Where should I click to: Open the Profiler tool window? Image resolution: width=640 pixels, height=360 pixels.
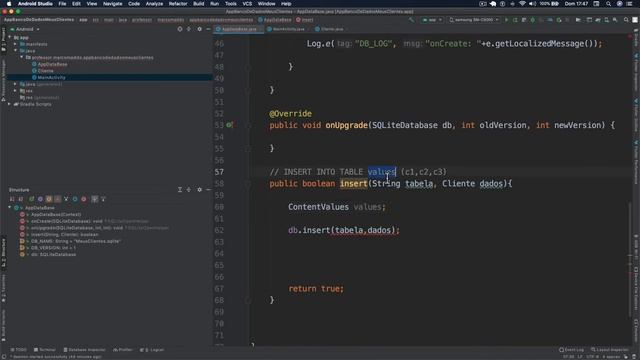pos(123,350)
